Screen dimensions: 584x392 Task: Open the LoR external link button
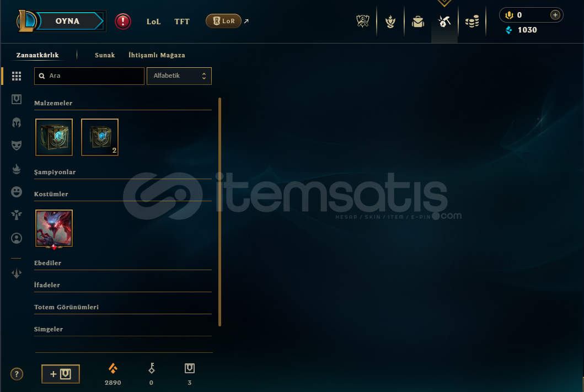click(223, 21)
